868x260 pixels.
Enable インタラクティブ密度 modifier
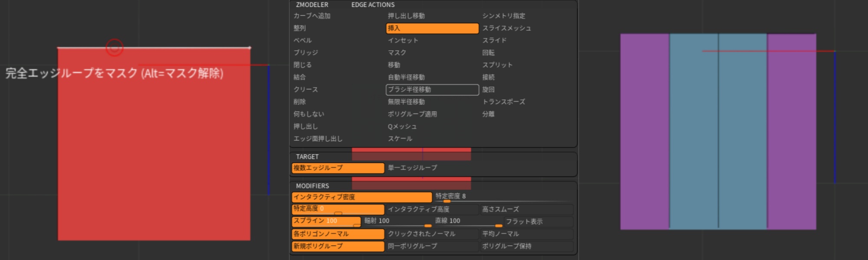[x=362, y=197]
